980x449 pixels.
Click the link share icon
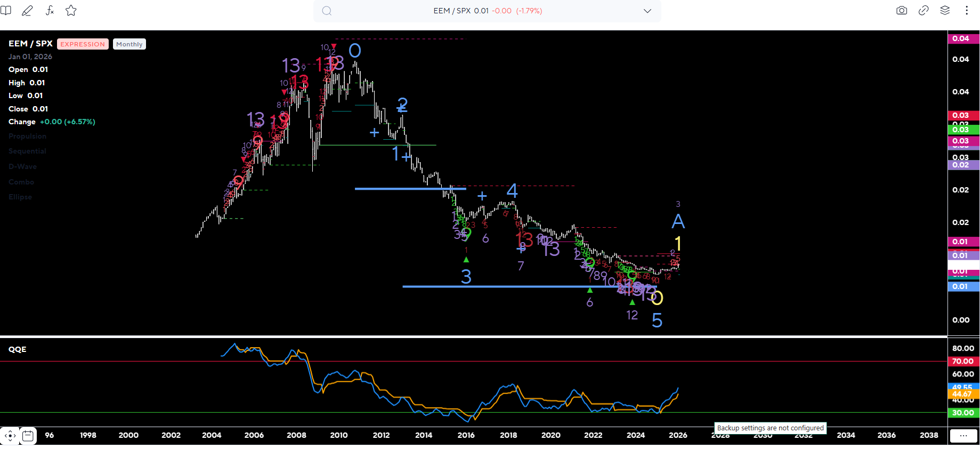point(924,11)
